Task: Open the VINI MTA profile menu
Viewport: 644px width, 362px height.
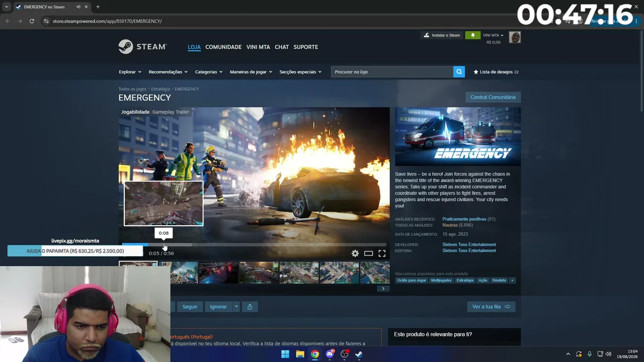Action: tap(258, 47)
